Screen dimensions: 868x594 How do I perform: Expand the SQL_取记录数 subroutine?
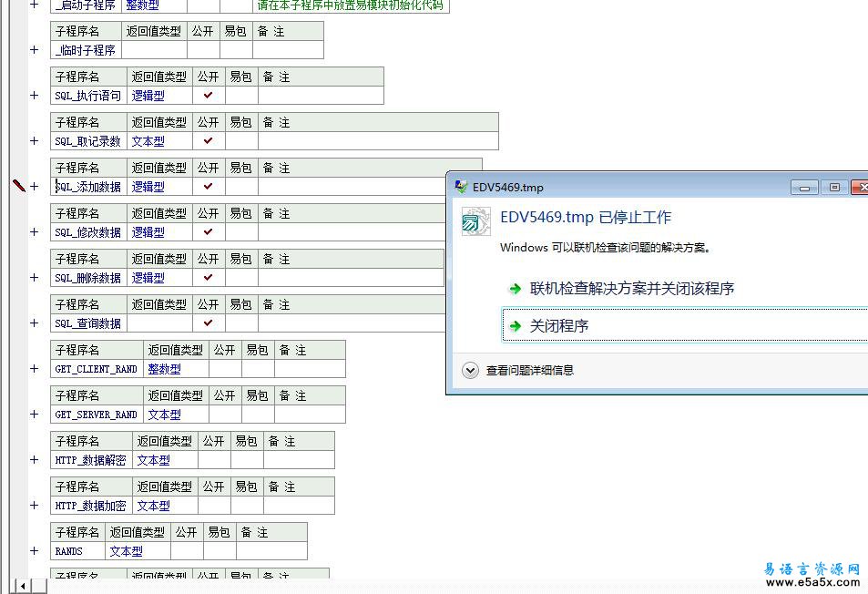35,140
